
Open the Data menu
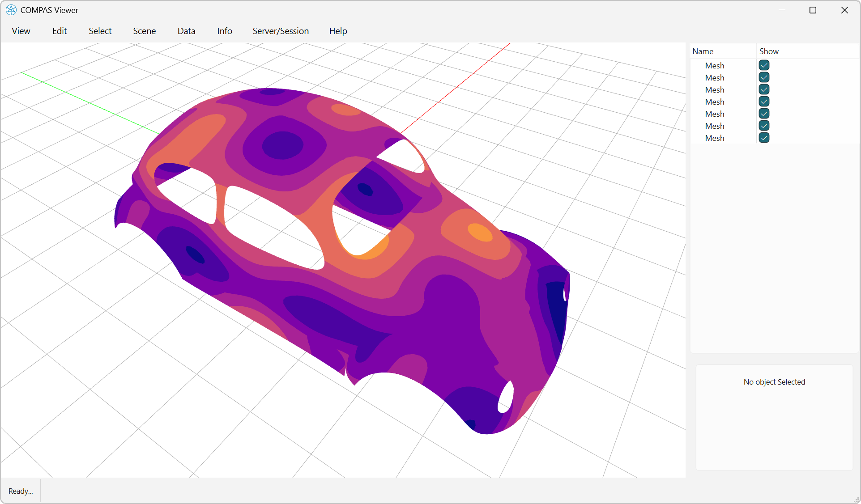186,31
